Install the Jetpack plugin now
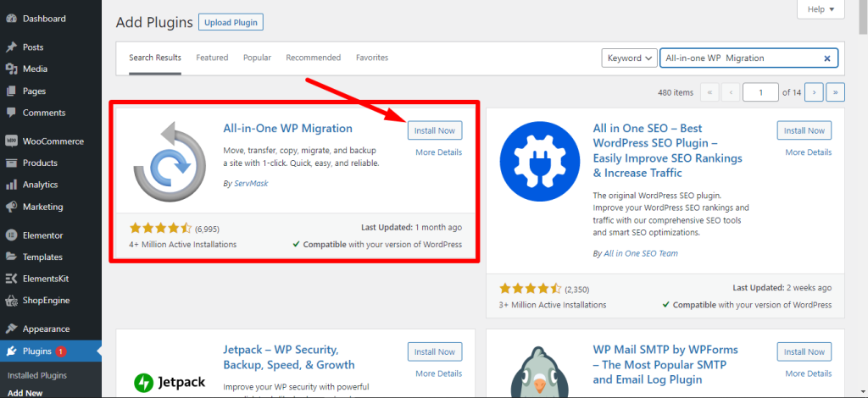This screenshot has height=398, width=868. point(435,351)
